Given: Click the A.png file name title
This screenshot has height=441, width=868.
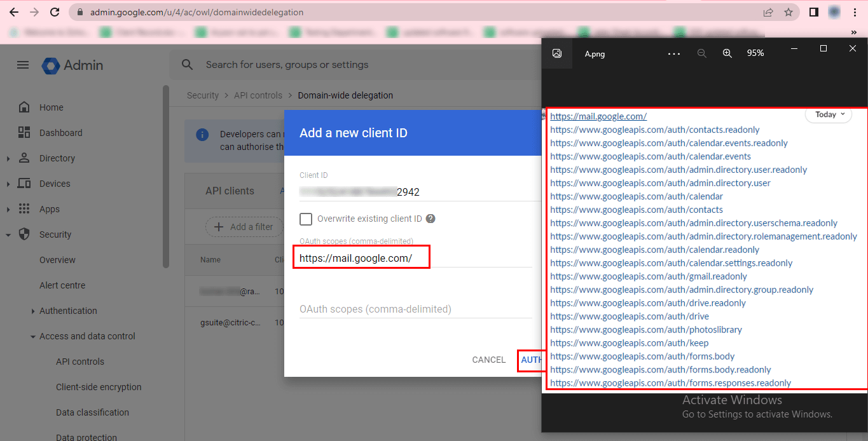Looking at the screenshot, I should pyautogui.click(x=595, y=54).
